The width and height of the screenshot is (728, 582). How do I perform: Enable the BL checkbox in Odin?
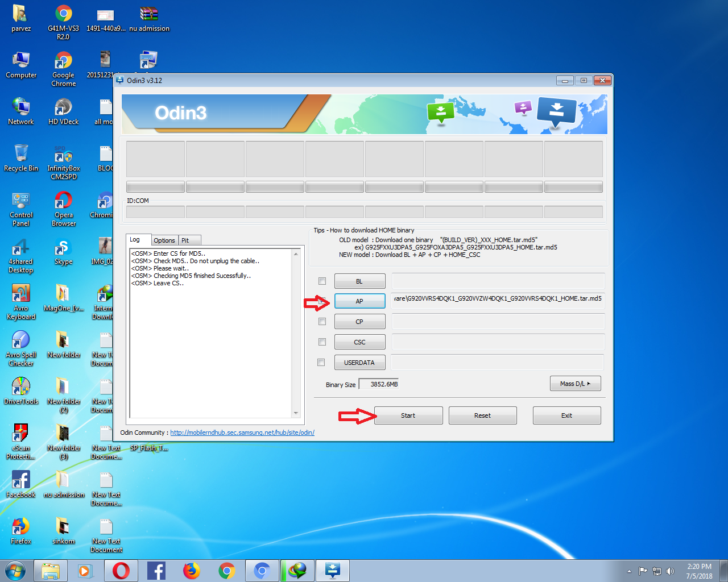(322, 281)
